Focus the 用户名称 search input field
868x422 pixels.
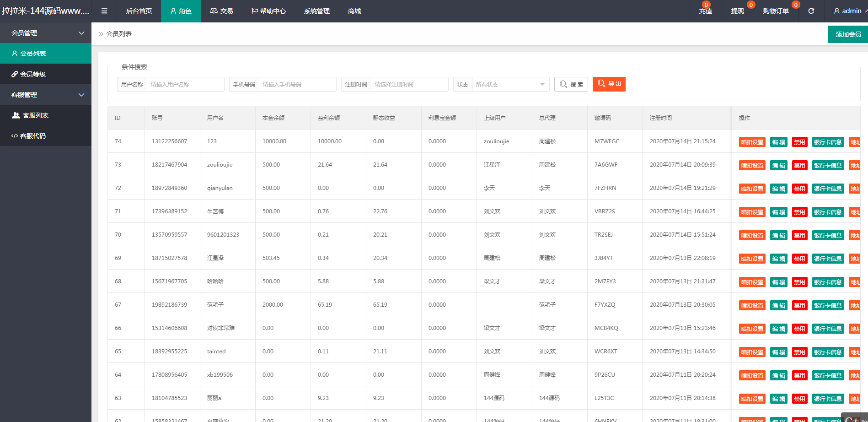coord(185,84)
